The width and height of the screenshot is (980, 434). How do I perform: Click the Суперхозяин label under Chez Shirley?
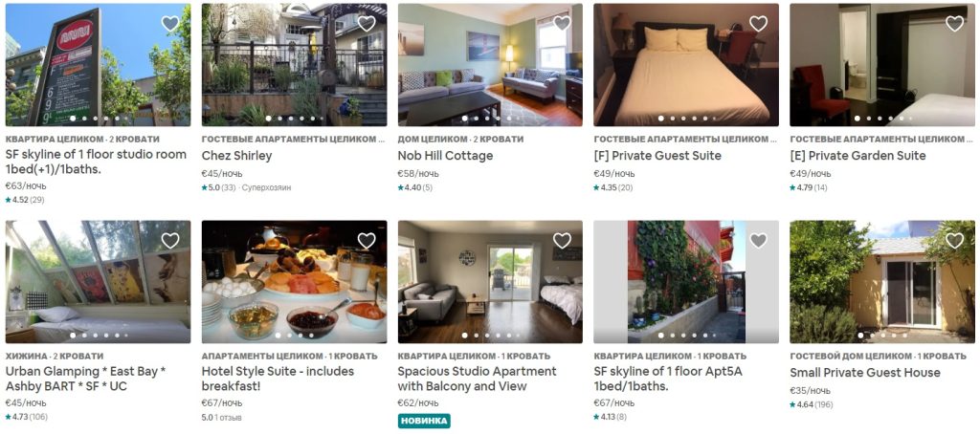tap(266, 187)
